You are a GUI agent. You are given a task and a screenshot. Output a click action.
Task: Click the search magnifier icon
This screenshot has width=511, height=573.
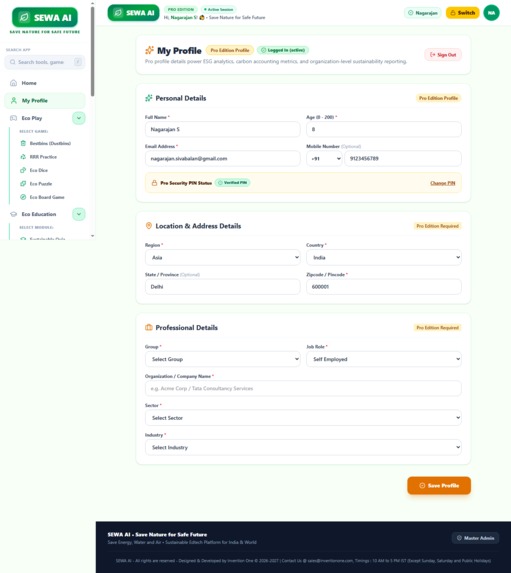pos(13,62)
